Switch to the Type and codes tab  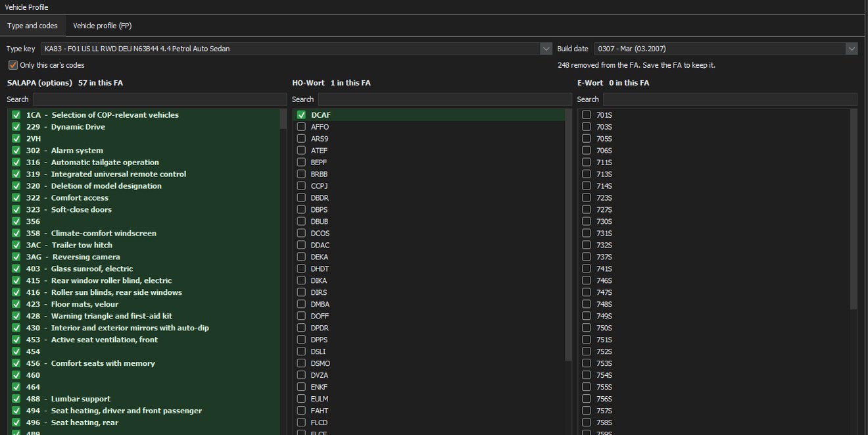coord(32,26)
